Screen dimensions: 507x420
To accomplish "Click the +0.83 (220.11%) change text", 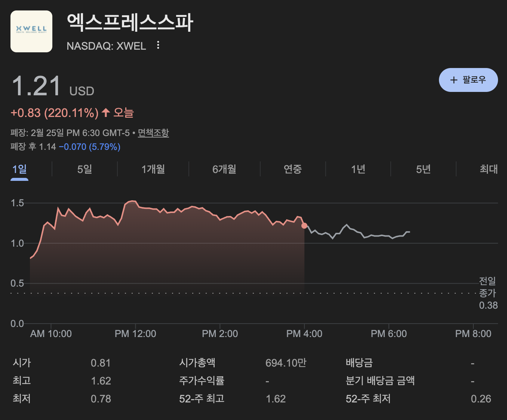I will pos(55,112).
